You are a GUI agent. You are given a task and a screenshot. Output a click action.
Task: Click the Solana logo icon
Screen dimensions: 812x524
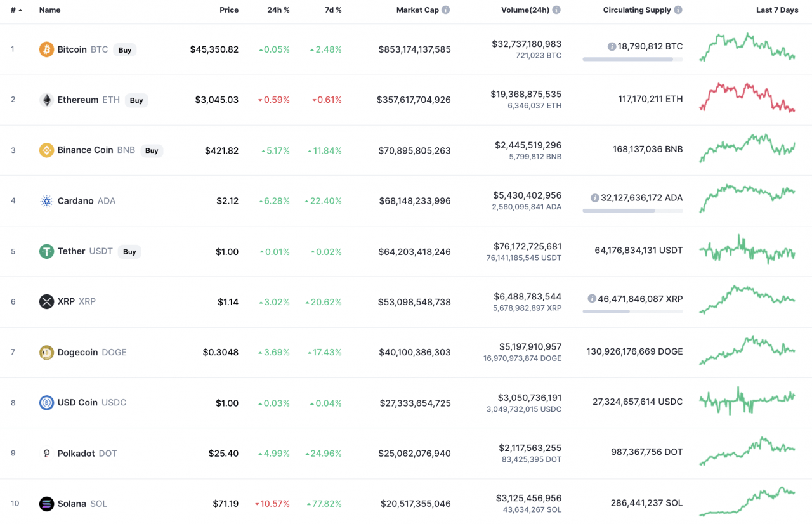(x=46, y=504)
